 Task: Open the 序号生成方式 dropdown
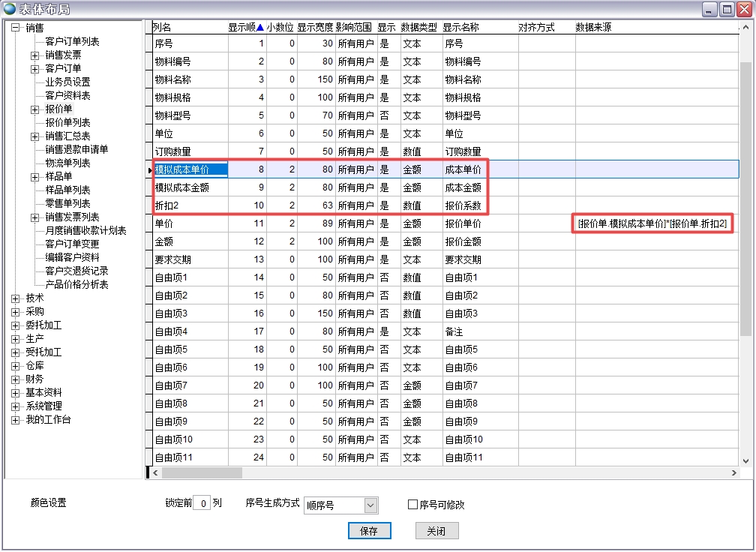click(x=370, y=505)
